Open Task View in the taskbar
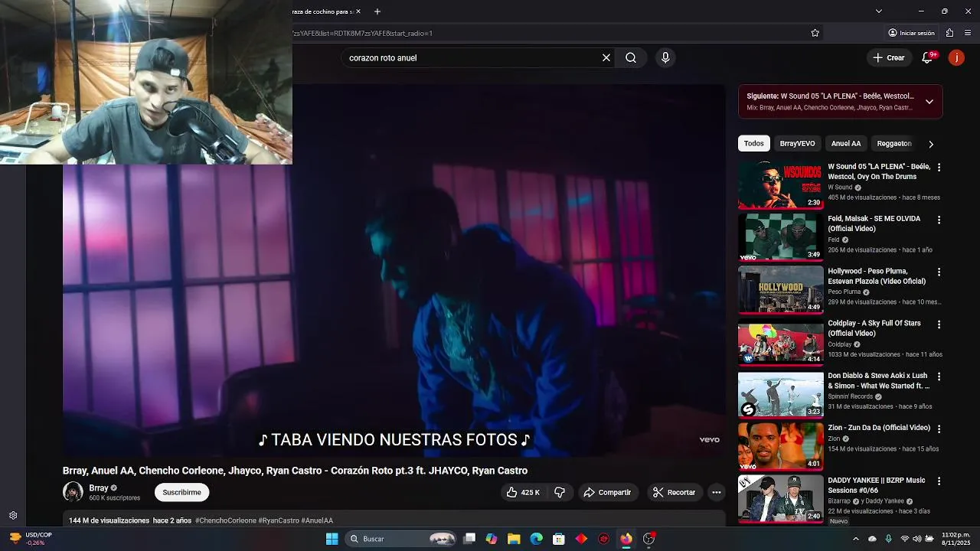 tap(469, 539)
